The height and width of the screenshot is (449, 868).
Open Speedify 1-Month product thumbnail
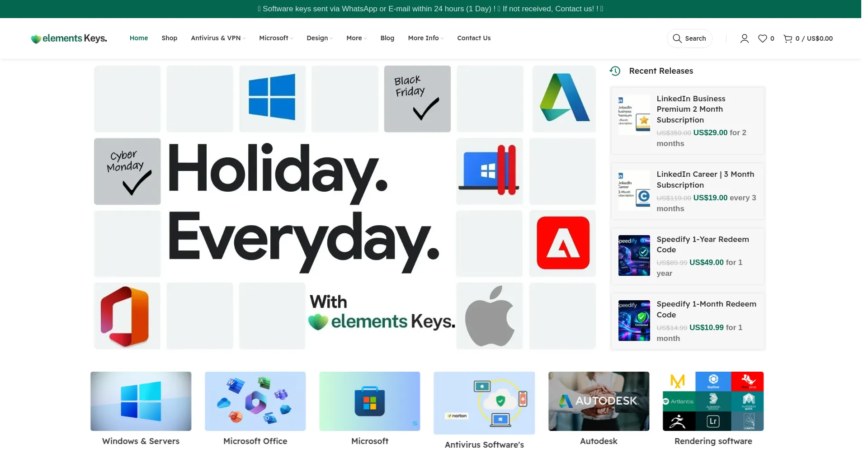(x=634, y=321)
